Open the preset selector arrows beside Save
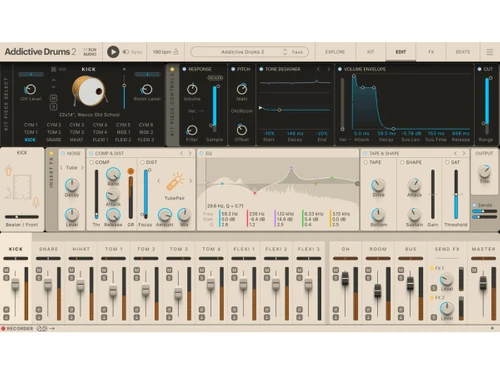 click(x=285, y=52)
